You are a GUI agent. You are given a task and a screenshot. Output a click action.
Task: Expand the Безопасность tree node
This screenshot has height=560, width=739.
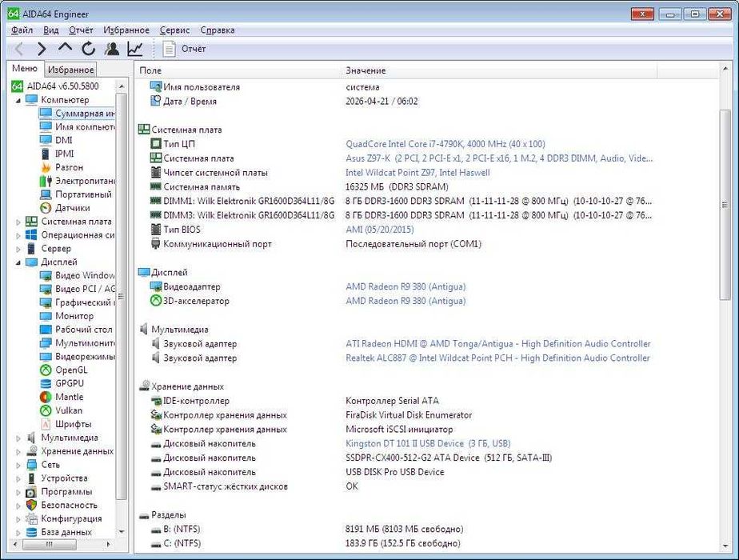click(x=18, y=506)
